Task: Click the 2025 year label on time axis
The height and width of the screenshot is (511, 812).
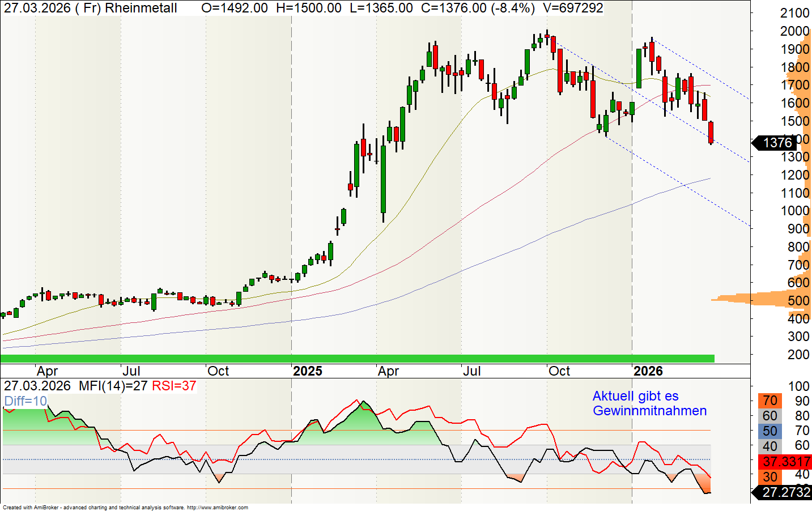Action: (308, 371)
